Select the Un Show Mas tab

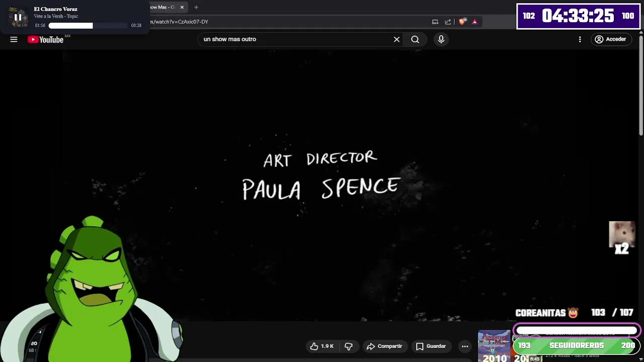[x=163, y=7]
